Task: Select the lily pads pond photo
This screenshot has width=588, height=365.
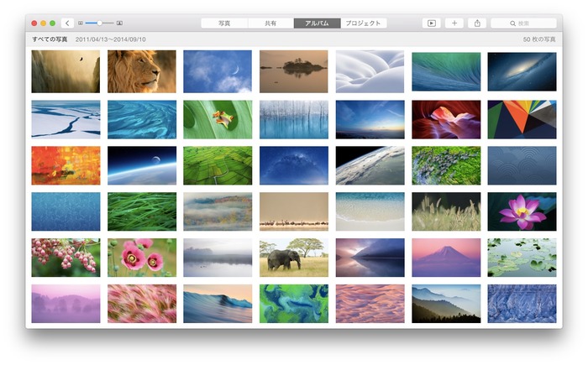Action: (x=522, y=258)
